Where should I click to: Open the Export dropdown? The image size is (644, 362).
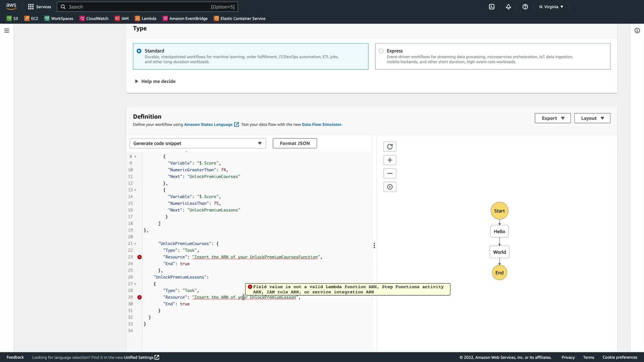click(552, 118)
